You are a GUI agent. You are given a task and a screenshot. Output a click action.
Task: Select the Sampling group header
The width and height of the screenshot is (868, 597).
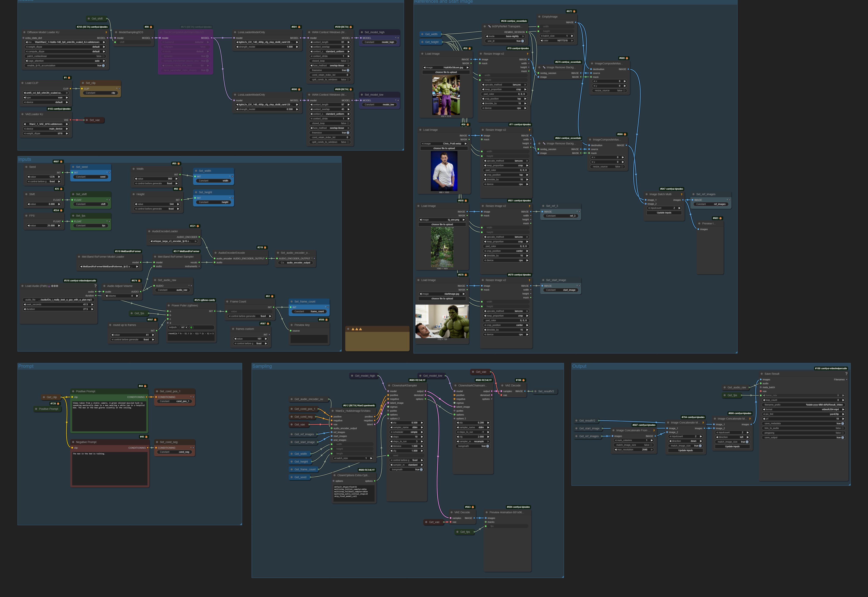[x=263, y=366]
